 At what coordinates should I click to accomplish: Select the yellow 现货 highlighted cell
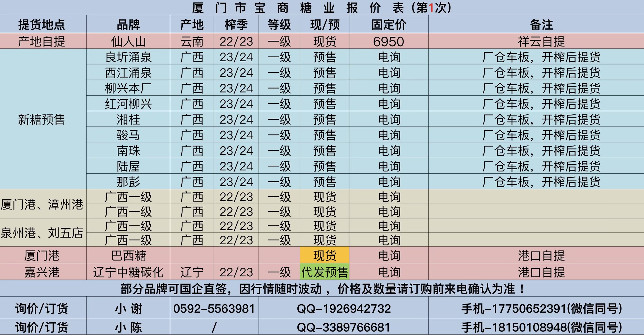324,255
